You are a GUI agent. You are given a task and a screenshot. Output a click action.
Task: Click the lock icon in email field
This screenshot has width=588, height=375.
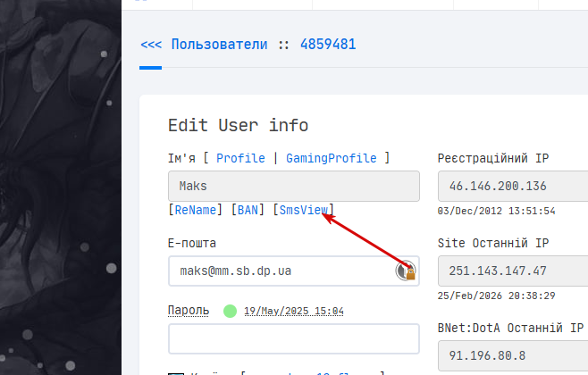tap(407, 271)
